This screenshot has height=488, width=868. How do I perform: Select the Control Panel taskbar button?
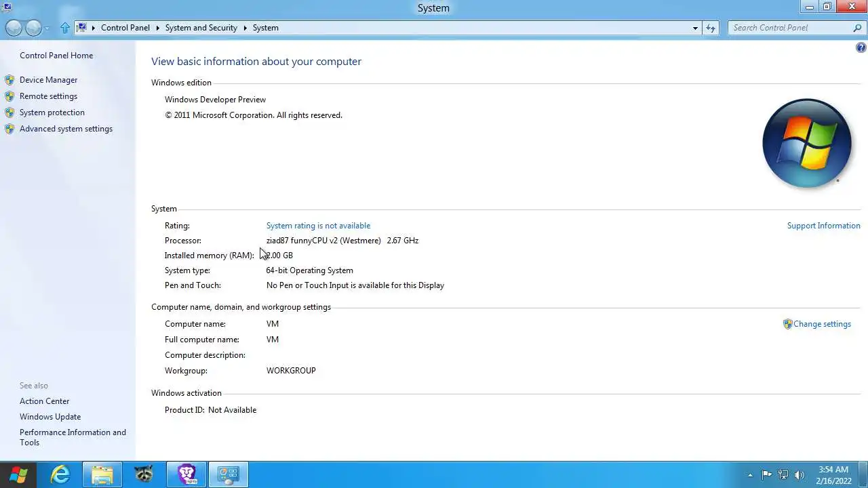tap(229, 474)
